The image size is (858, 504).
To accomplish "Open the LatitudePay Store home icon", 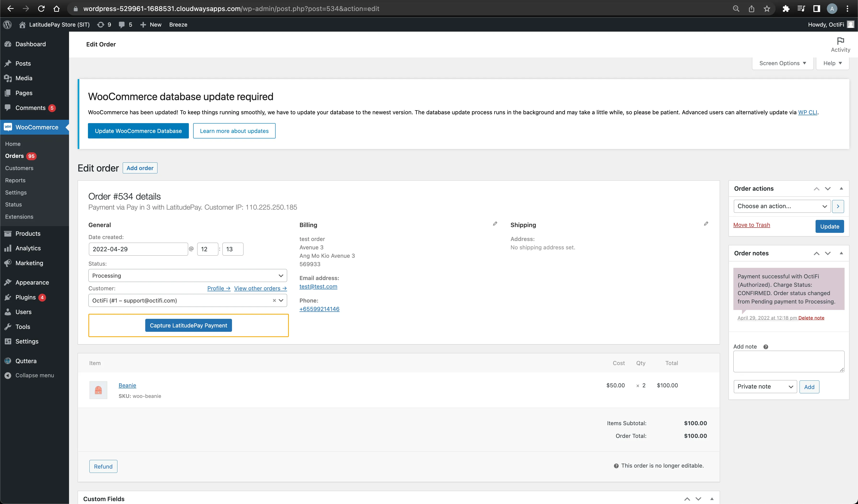I will click(x=23, y=24).
